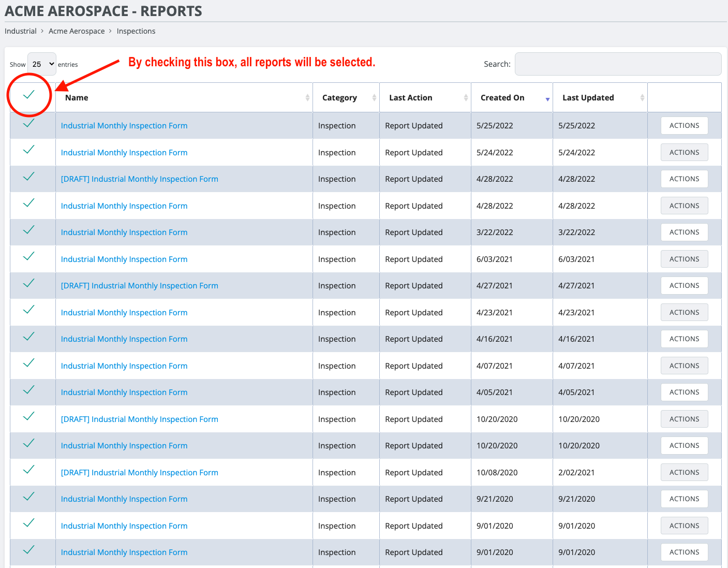View the inspection form created 4/23/2021
728x568 pixels.
point(124,313)
